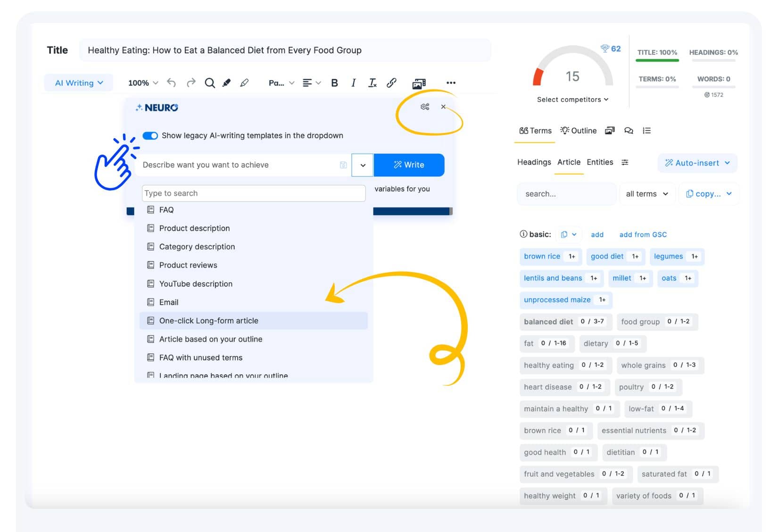Choose Article based on your outline

254,339
